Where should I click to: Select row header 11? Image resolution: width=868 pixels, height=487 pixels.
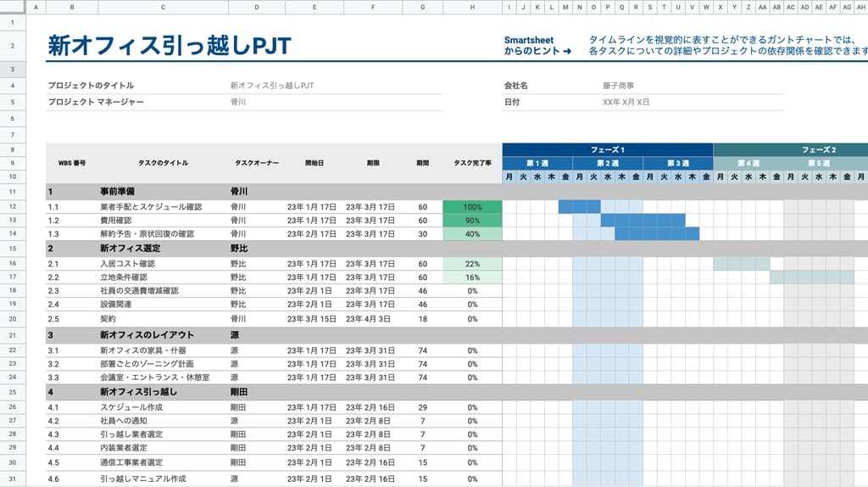pos(13,192)
